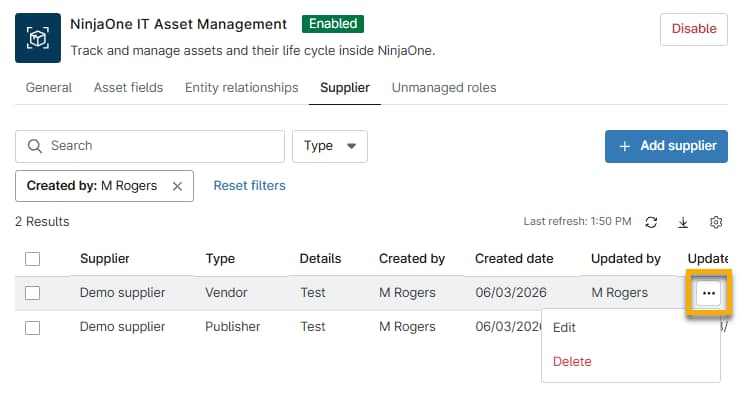Open table settings with the gear icon
This screenshot has height=393, width=742.
[x=716, y=222]
